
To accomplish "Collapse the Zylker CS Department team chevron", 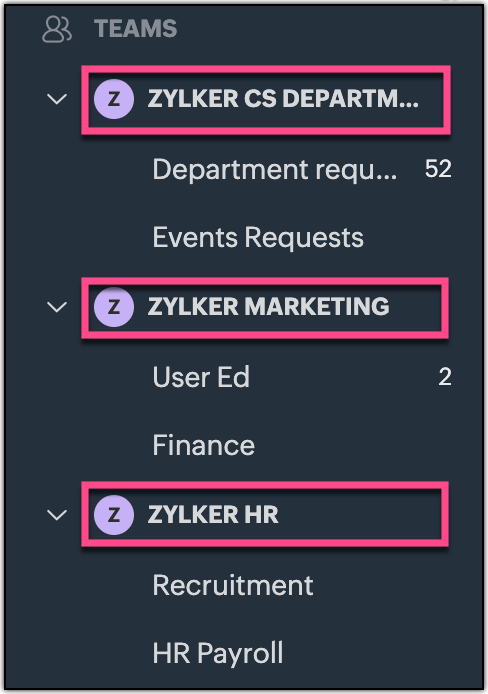I will [57, 99].
